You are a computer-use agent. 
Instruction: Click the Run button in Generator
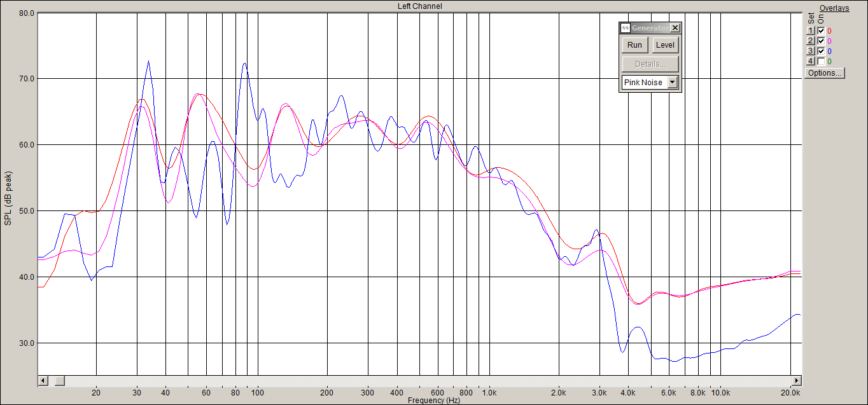634,45
